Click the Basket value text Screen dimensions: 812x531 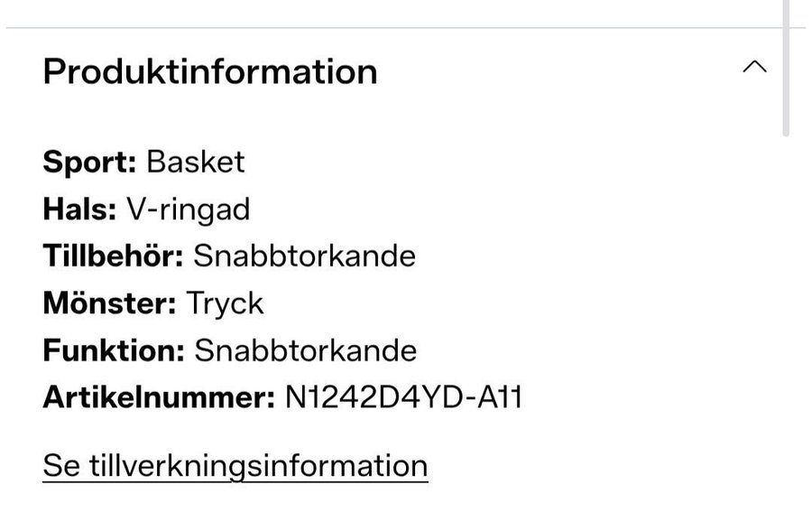pyautogui.click(x=195, y=163)
